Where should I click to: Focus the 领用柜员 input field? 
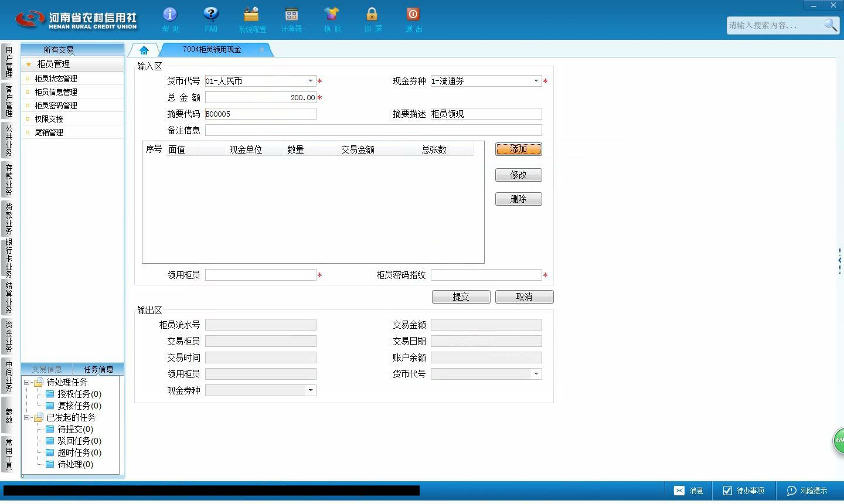(x=261, y=275)
